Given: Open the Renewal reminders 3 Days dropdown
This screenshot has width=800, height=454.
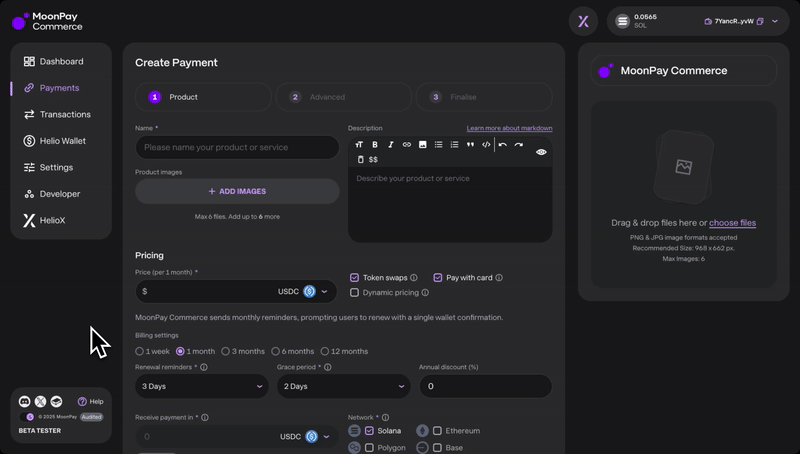Looking at the screenshot, I should pos(202,387).
